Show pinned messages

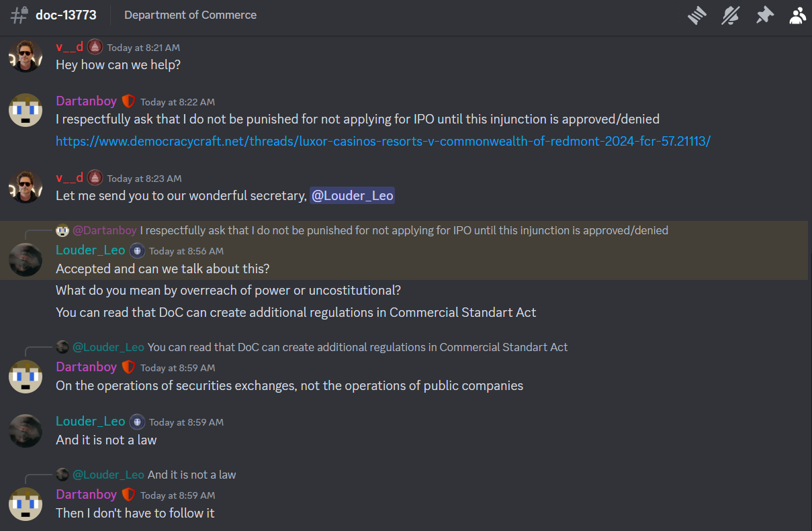tap(764, 15)
